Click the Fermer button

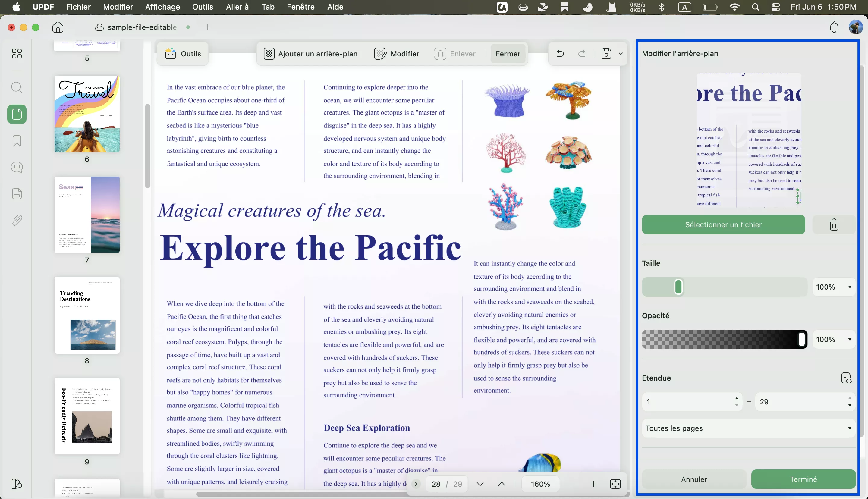pyautogui.click(x=508, y=53)
